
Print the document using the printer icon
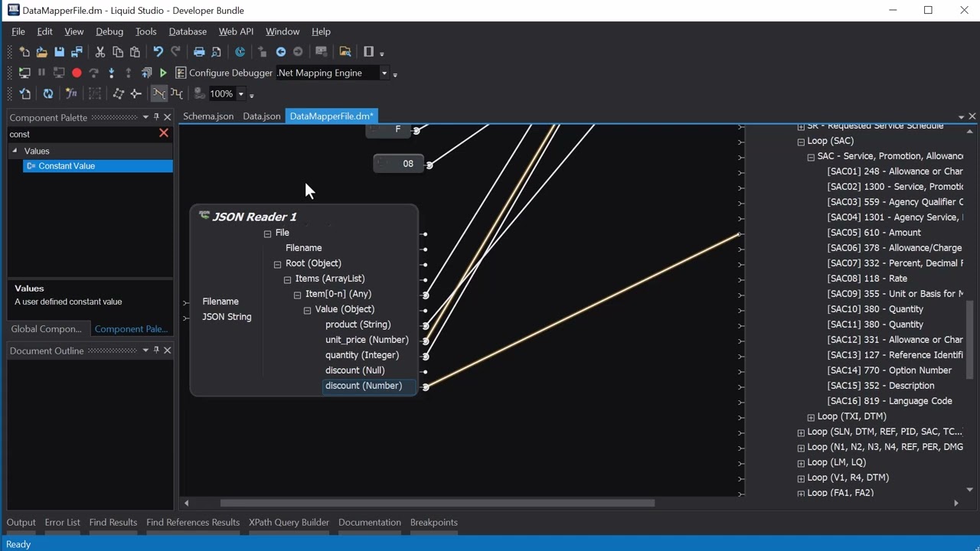(199, 52)
